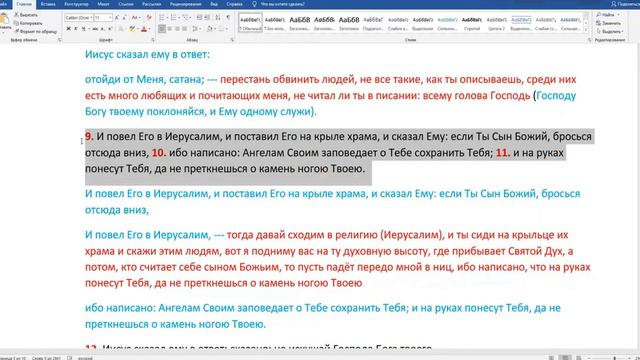Apply the Обычный style
This screenshot has height=360, width=640.
pyautogui.click(x=250, y=23)
